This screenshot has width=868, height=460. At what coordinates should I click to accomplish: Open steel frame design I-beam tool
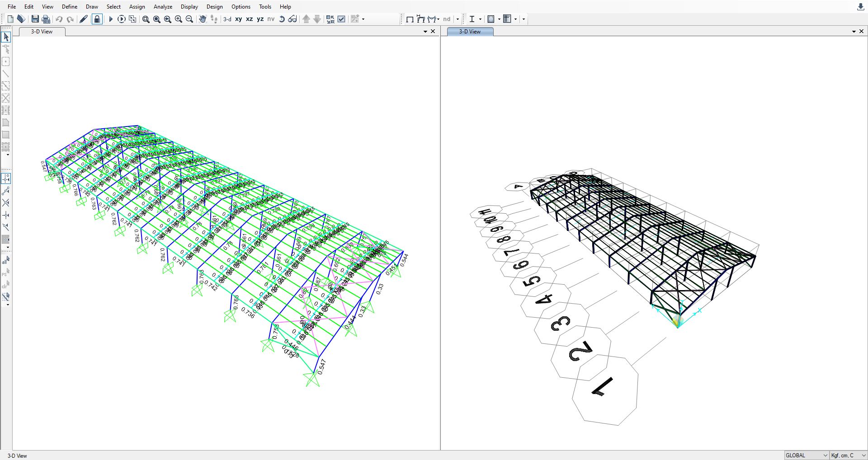tap(472, 19)
